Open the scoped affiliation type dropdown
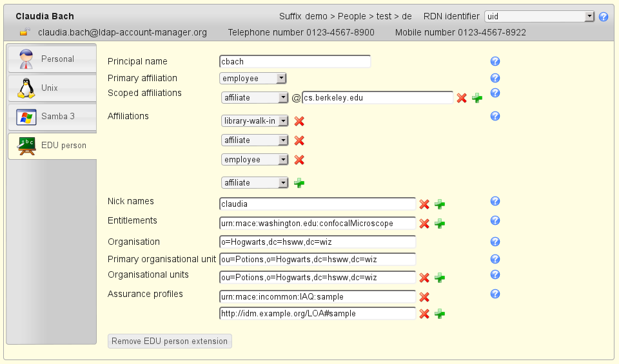This screenshot has height=364, width=619. pyautogui.click(x=255, y=98)
